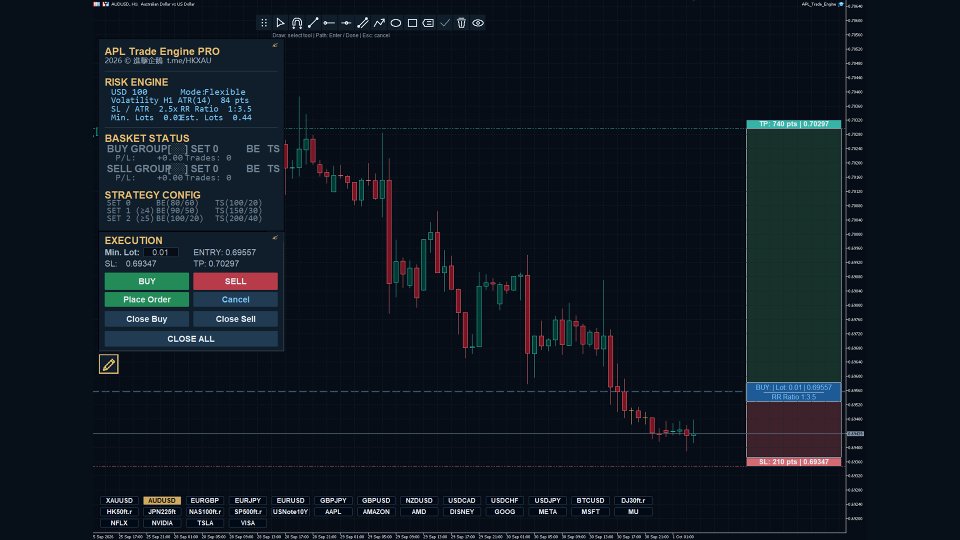Switch to NZDUSD symbol
The height and width of the screenshot is (540, 960).
[419, 500]
